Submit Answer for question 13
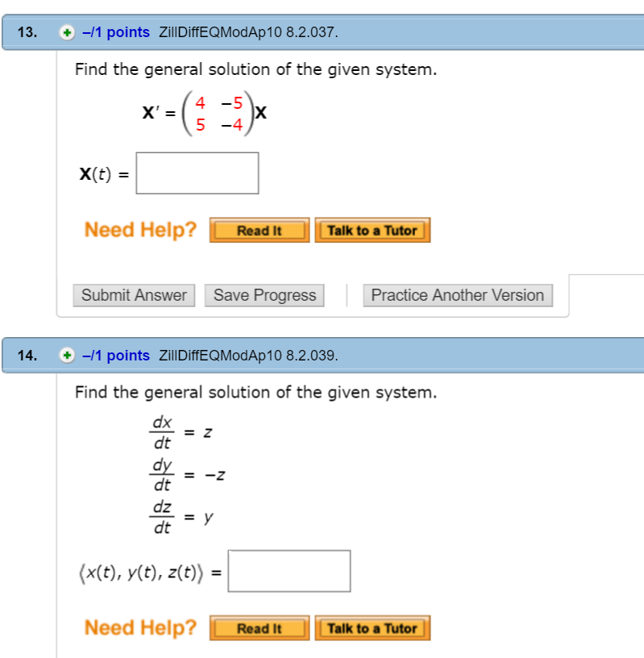This screenshot has width=644, height=658. tap(134, 295)
